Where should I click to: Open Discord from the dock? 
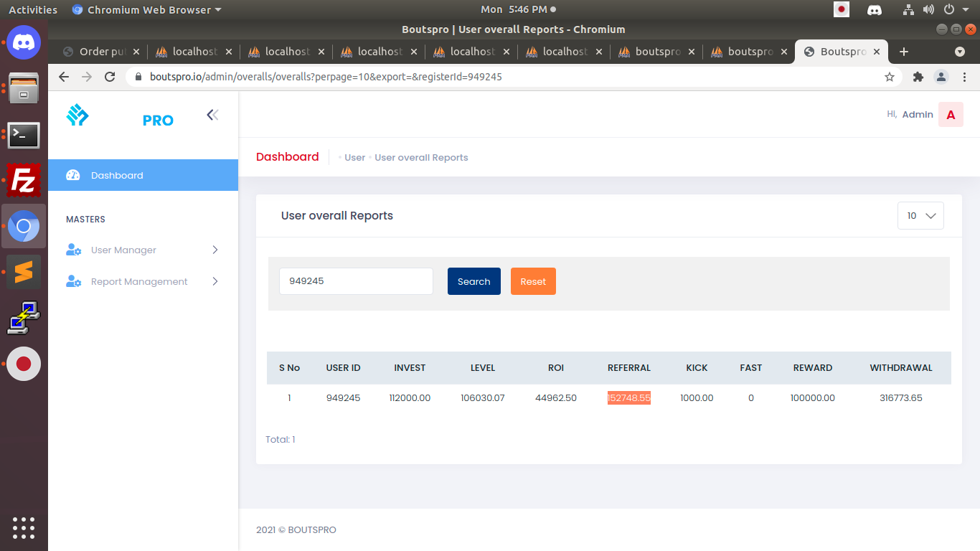pyautogui.click(x=24, y=42)
